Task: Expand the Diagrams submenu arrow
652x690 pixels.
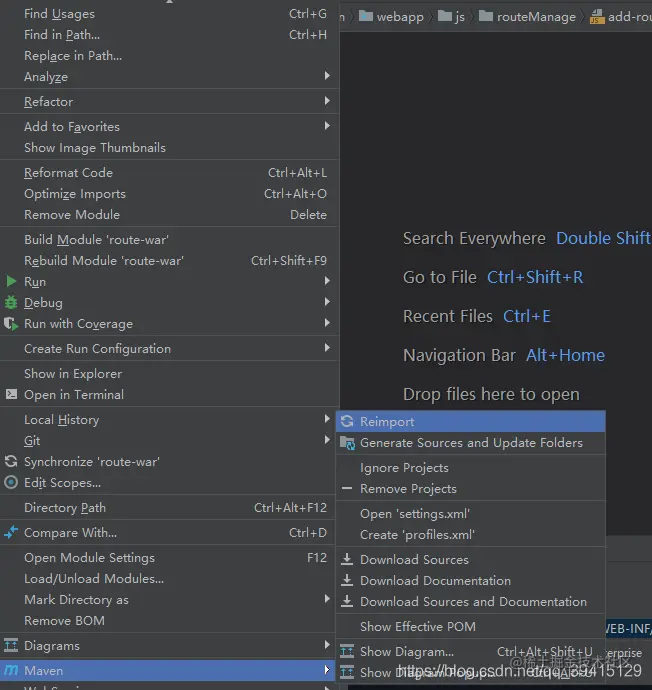Action: tap(327, 645)
